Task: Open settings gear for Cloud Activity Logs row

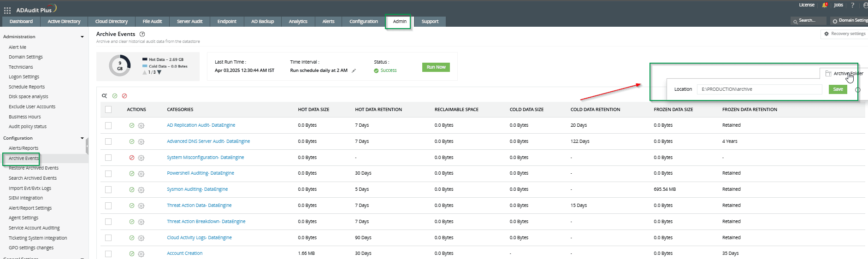Action: [142, 238]
